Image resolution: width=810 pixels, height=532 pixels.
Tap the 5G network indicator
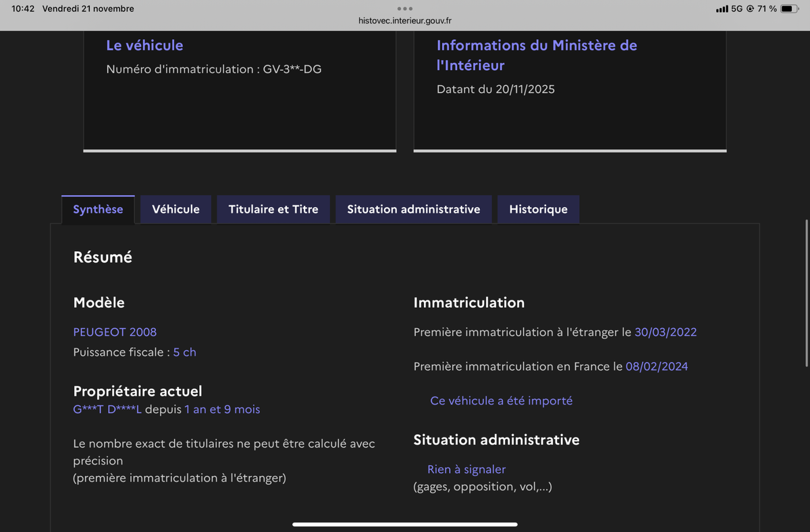pyautogui.click(x=737, y=9)
